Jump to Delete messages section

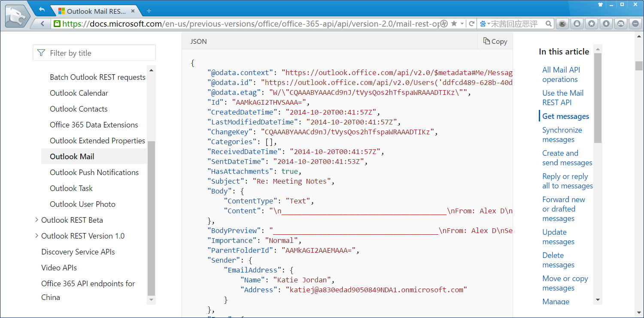[x=558, y=260]
